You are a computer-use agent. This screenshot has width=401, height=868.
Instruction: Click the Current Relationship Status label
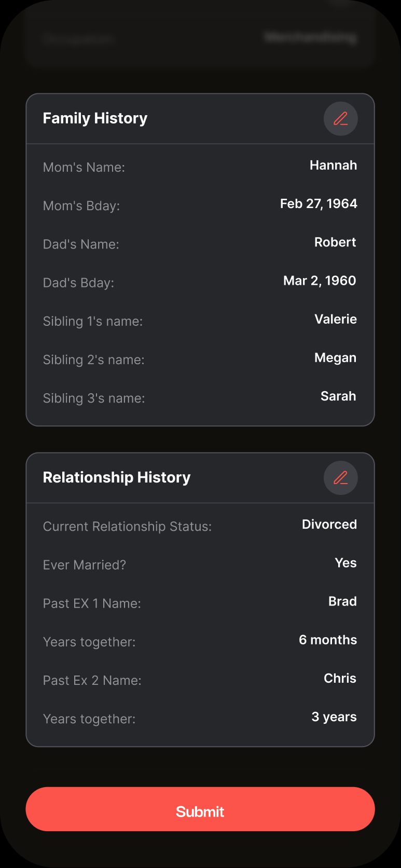point(127,527)
